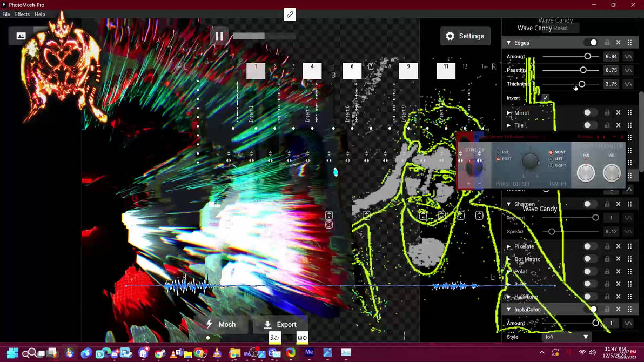This screenshot has height=362, width=644.
Task: Click the Thickness value field 3.75
Action: click(x=611, y=84)
